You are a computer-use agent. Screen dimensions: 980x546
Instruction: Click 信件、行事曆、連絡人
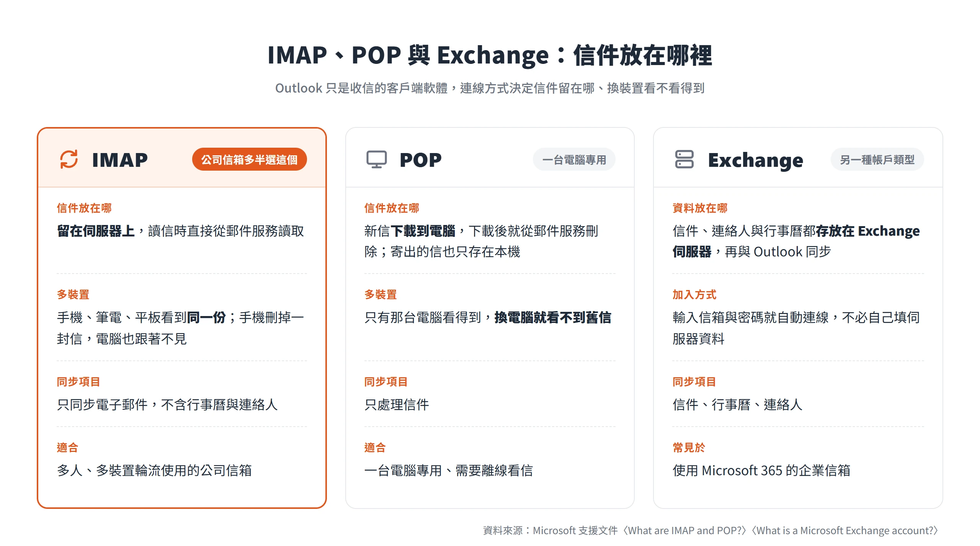tap(737, 405)
